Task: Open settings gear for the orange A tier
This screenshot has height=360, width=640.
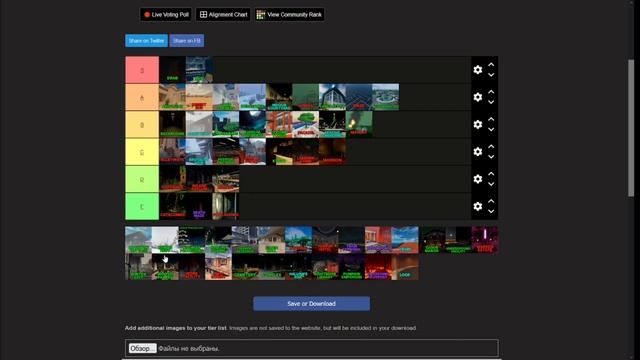Action: tap(478, 97)
